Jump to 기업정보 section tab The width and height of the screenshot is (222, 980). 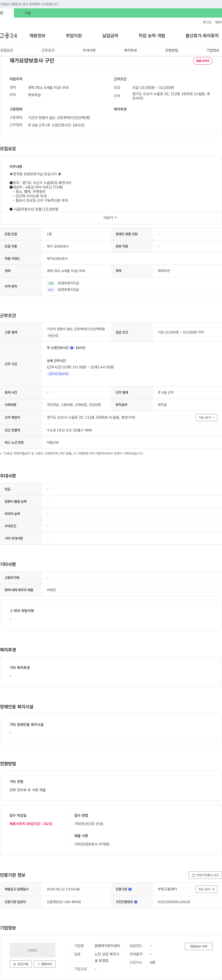pyautogui.click(x=213, y=50)
